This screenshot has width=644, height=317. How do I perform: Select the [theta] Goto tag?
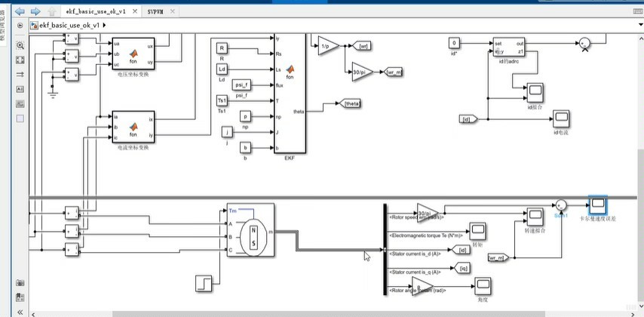click(x=351, y=103)
